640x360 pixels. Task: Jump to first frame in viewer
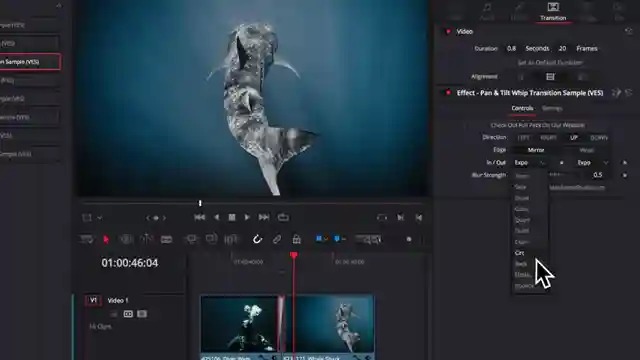[x=200, y=218]
